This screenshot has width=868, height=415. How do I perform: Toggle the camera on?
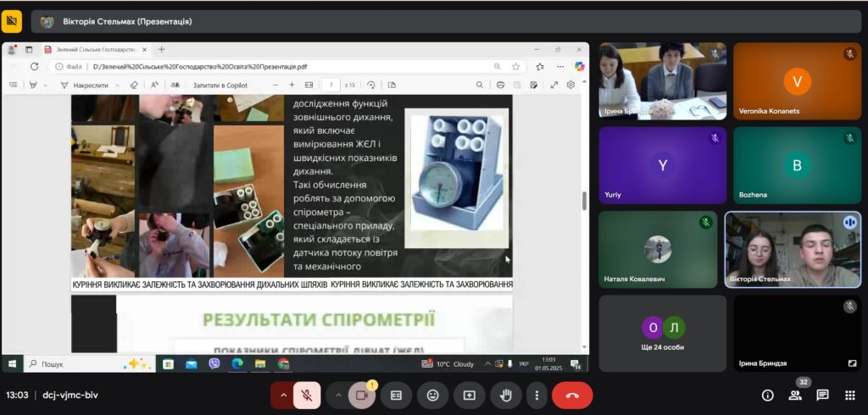point(362,395)
